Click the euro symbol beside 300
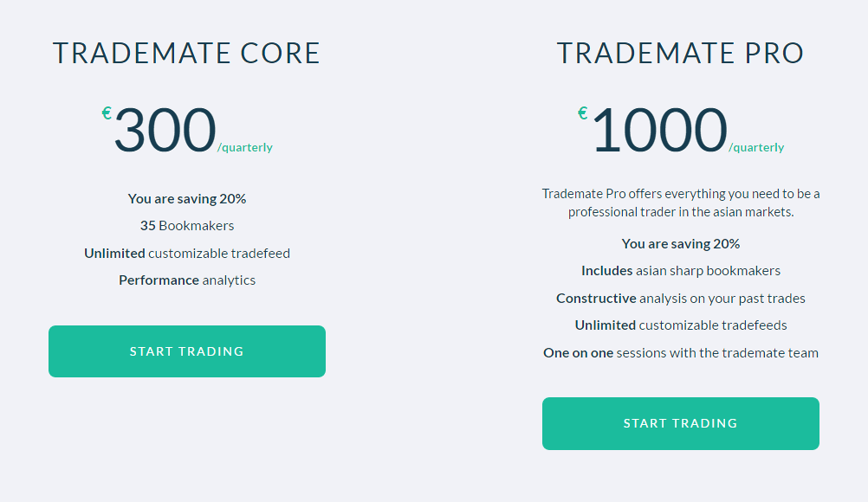868x502 pixels. [107, 114]
